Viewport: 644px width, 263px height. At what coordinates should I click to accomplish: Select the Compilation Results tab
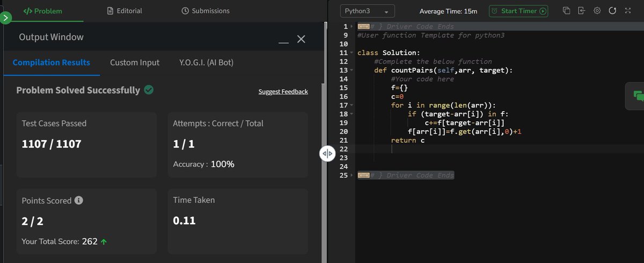click(x=52, y=62)
